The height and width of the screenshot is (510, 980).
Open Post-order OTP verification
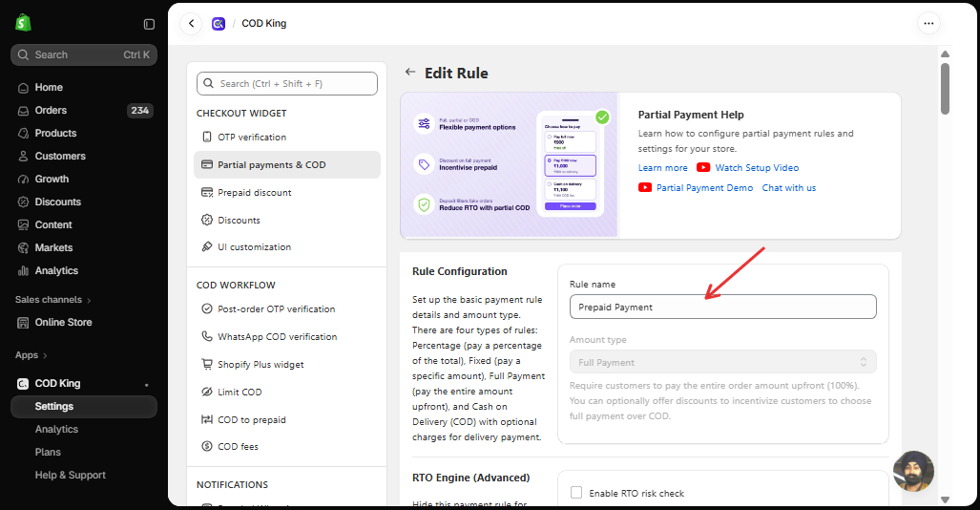point(287,309)
